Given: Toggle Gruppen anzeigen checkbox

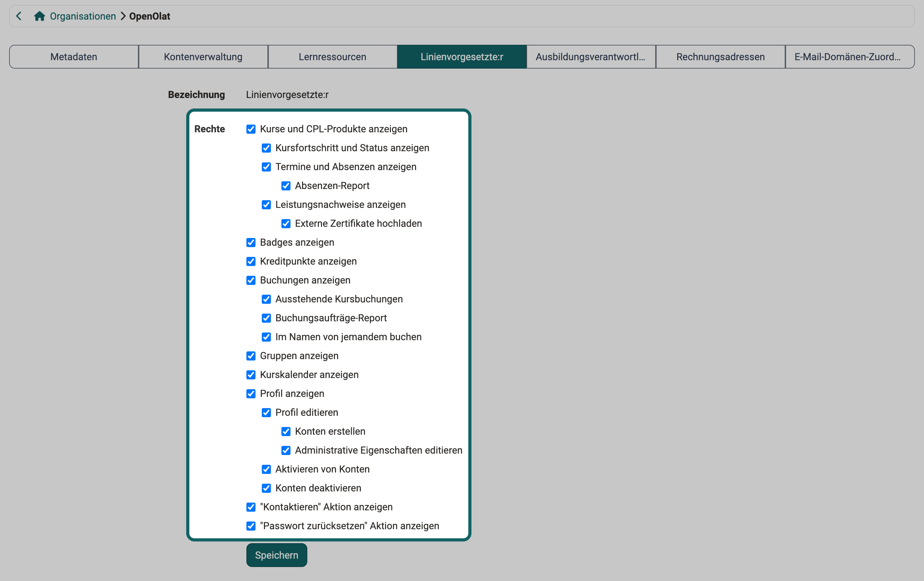Looking at the screenshot, I should 251,356.
